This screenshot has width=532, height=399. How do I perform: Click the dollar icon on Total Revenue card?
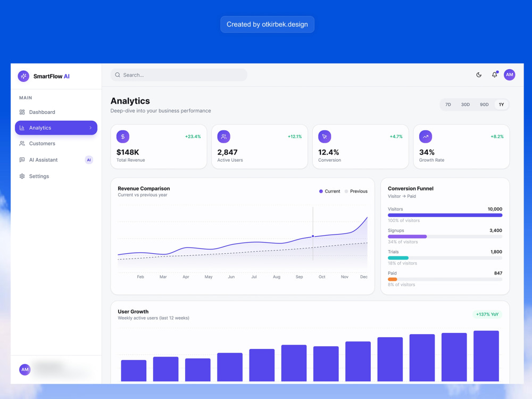click(123, 136)
